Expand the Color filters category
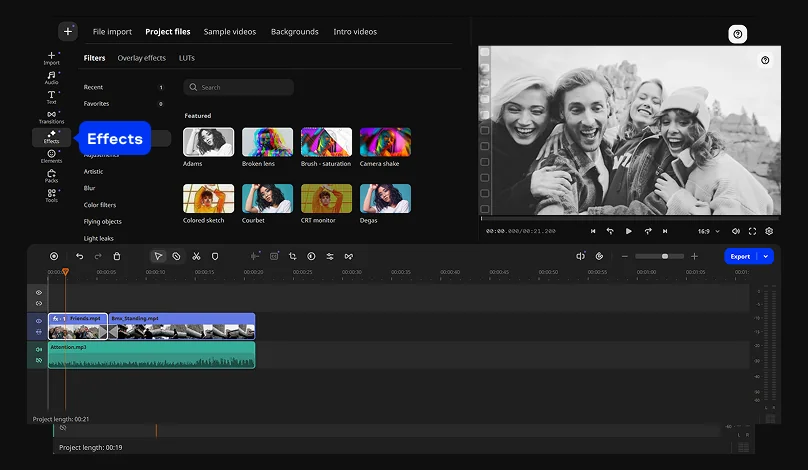This screenshot has height=470, width=808. [x=99, y=205]
